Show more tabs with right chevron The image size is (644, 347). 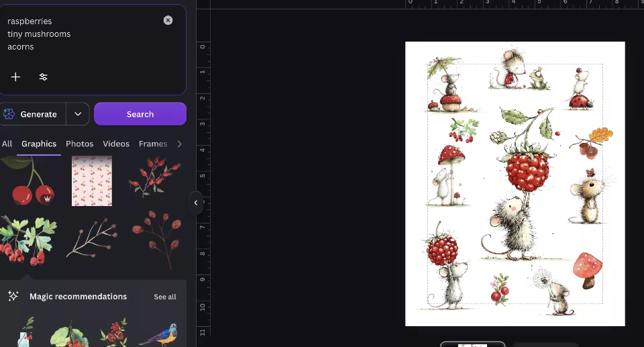pyautogui.click(x=179, y=144)
